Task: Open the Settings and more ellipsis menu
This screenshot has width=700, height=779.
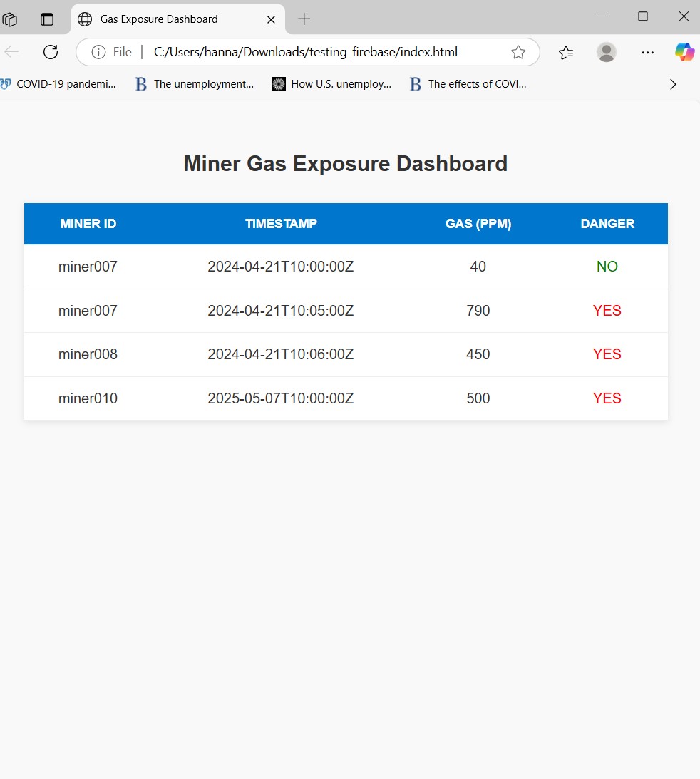Action: (647, 52)
